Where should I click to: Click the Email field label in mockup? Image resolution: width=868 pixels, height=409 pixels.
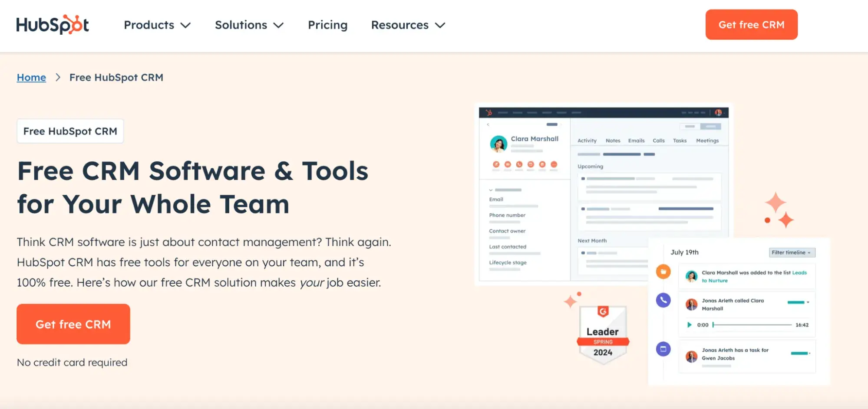[x=496, y=200]
